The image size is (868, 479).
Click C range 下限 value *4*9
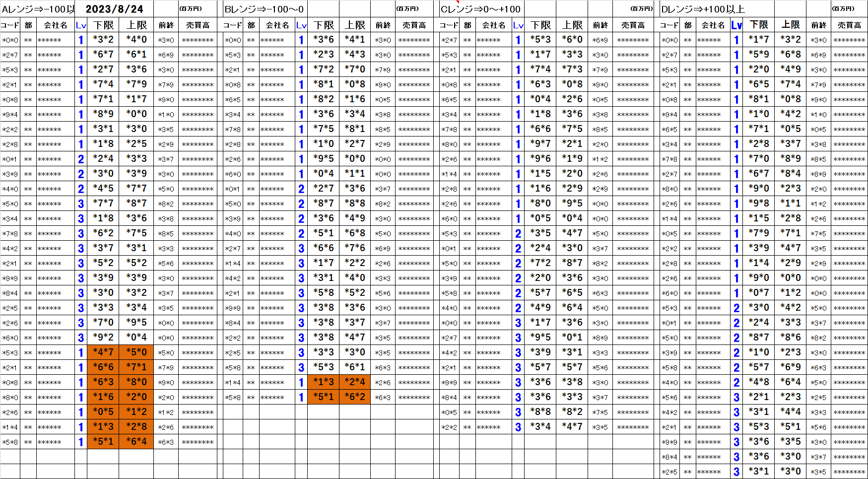coord(540,308)
